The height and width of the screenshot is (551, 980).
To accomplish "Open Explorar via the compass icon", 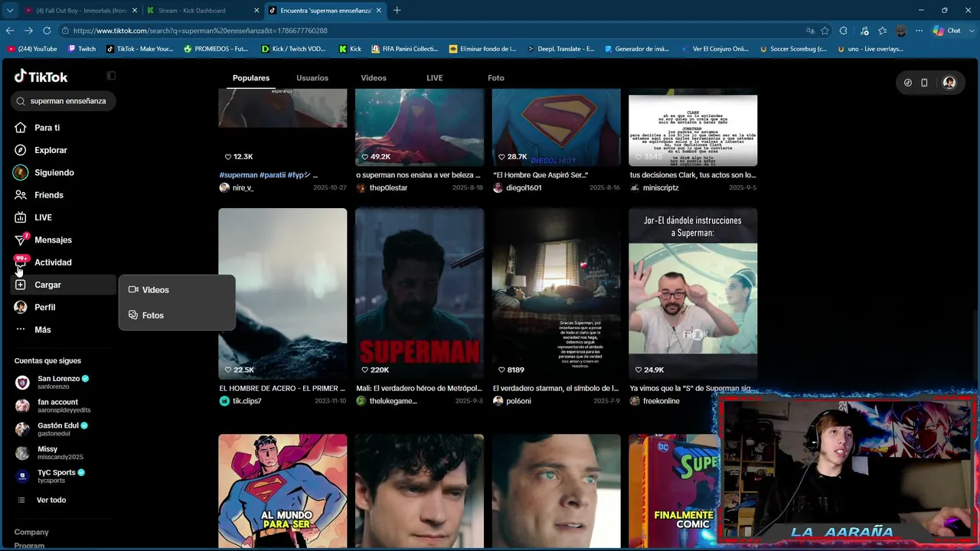I will click(x=21, y=150).
